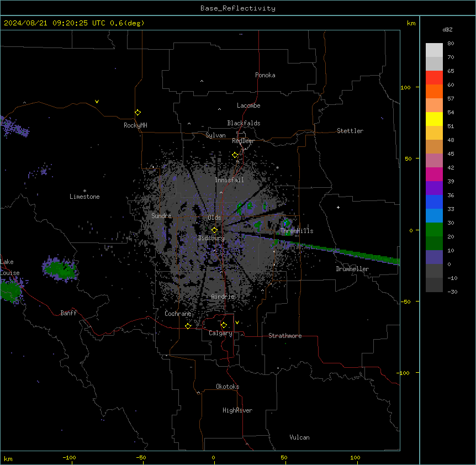Pick the slate blue 10 dBZ legend swatch

click(434, 257)
